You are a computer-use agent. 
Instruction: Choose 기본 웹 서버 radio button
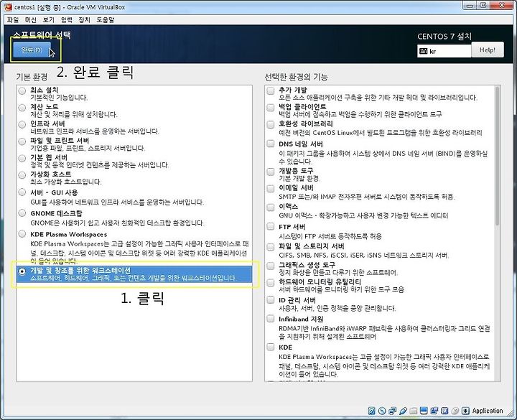pos(22,158)
